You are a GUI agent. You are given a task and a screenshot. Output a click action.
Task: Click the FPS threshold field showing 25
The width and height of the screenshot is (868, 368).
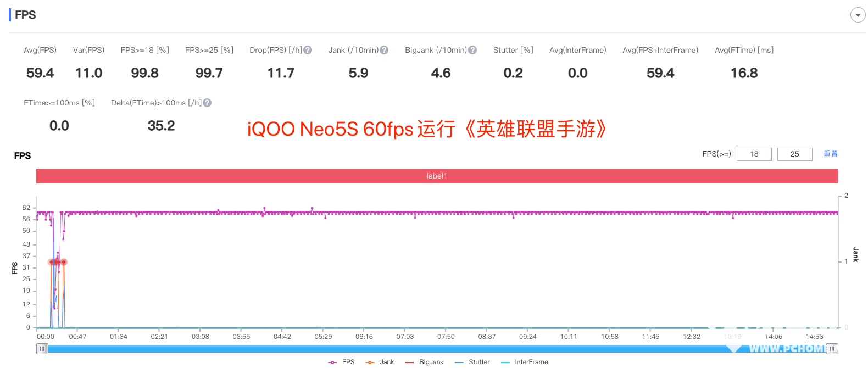point(794,154)
